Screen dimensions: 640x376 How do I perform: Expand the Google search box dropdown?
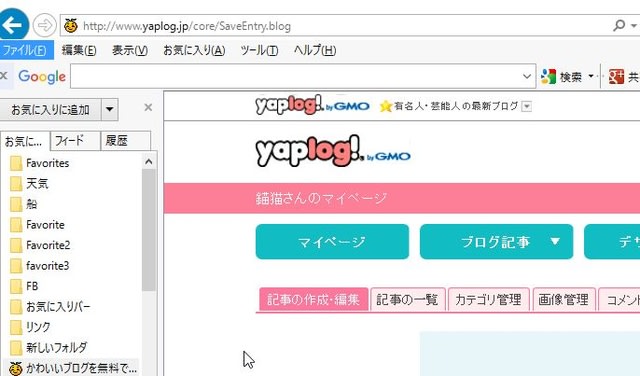(x=527, y=76)
